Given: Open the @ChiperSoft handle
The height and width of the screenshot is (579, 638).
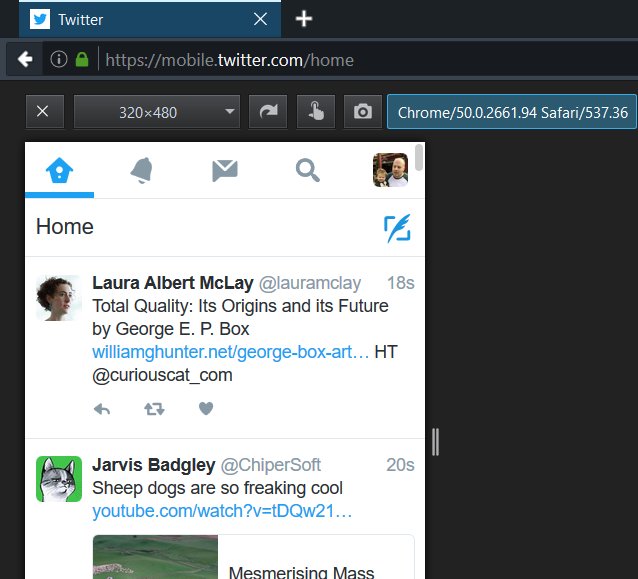Looking at the screenshot, I should pos(271,465).
